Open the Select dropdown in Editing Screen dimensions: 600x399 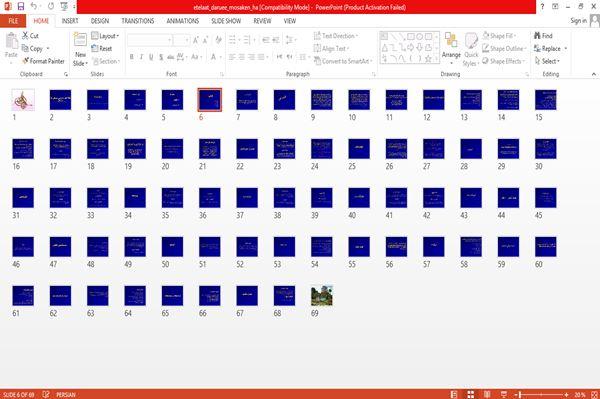click(x=547, y=61)
